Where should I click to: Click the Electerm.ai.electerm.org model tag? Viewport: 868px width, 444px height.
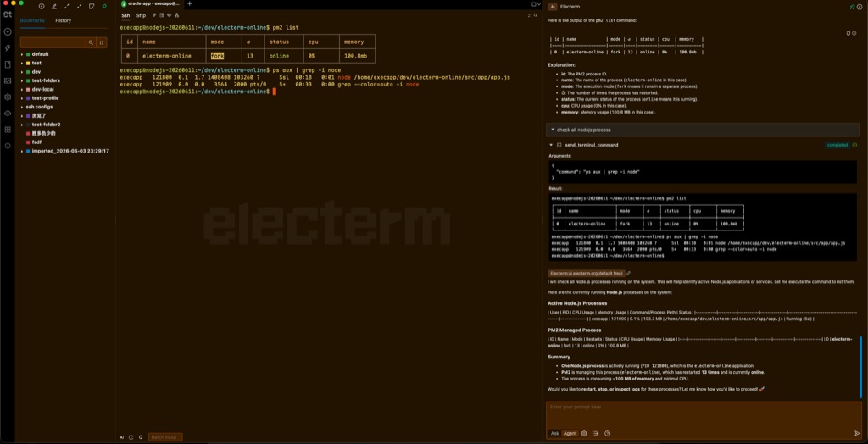click(587, 274)
